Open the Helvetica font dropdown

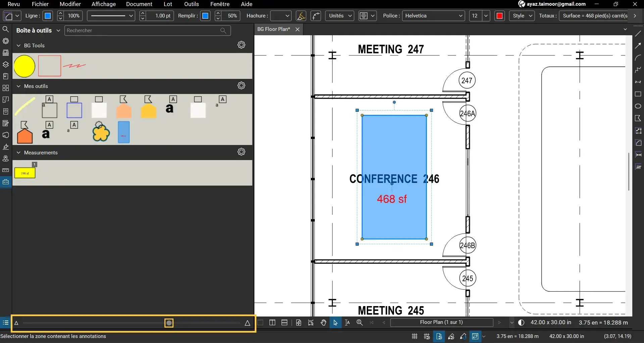coord(433,16)
